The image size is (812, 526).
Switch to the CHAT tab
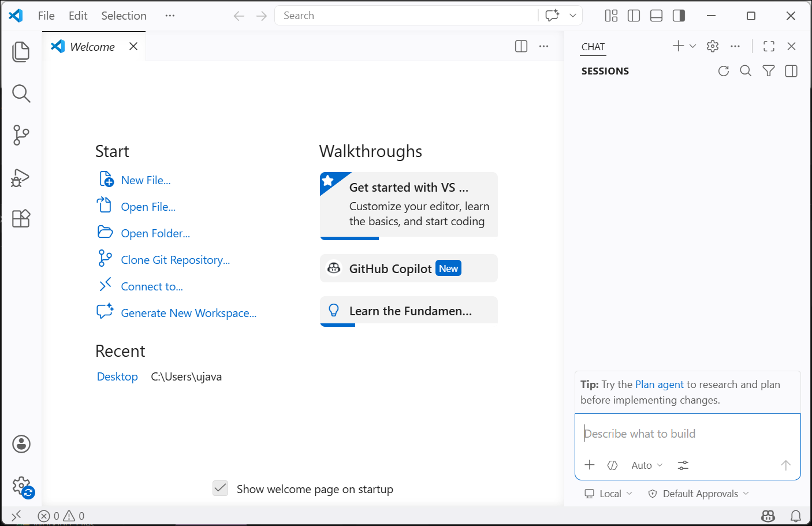point(593,47)
